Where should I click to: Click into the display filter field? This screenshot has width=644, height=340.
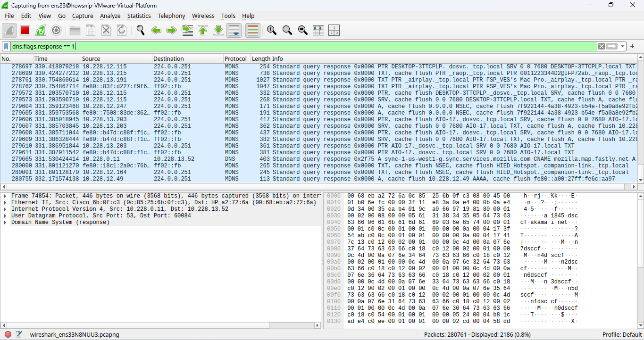coord(303,46)
